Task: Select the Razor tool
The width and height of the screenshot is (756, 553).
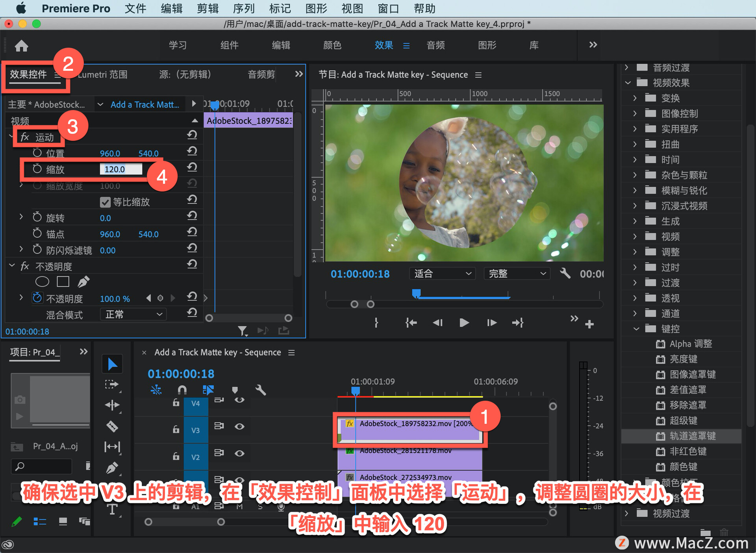Action: (x=112, y=426)
